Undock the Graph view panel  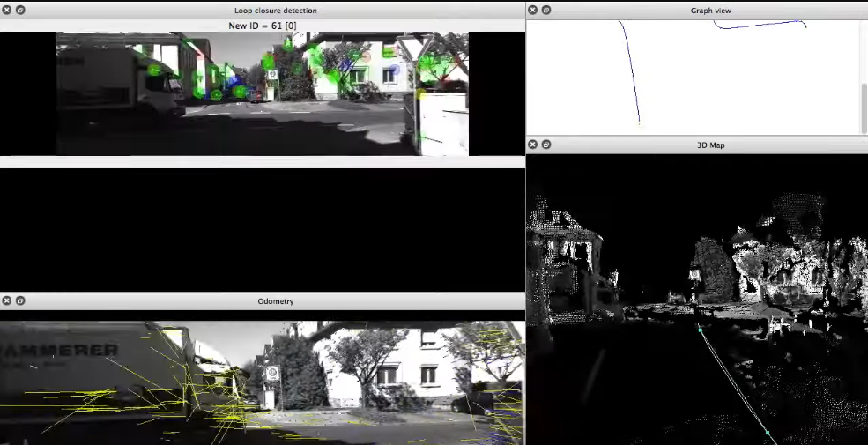(x=546, y=11)
